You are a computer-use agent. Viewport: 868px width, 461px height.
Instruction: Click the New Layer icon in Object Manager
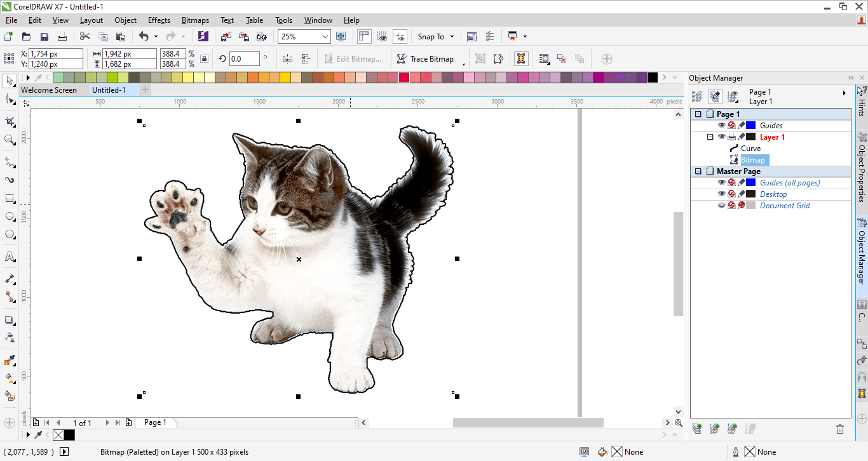pos(697,429)
